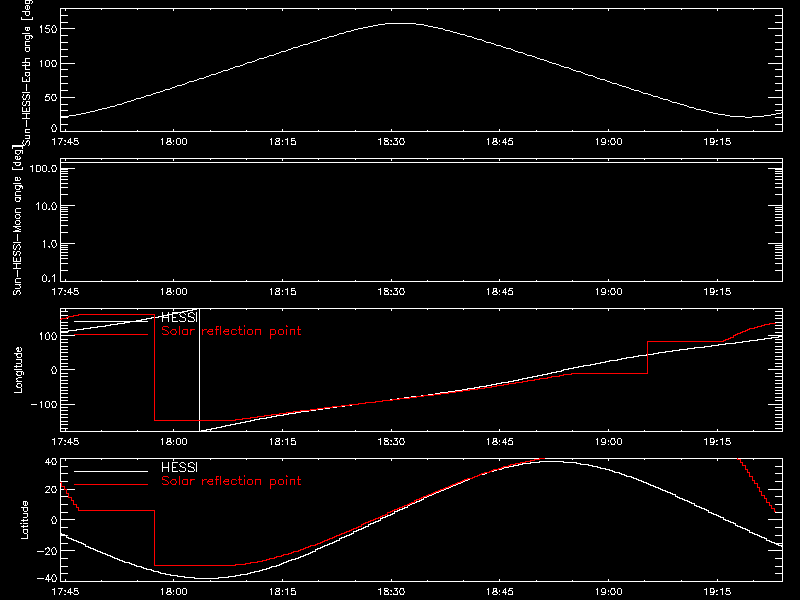Viewport: 800px width, 600px height.
Task: Click 19:00 time label under Longitude plot
Action: [x=609, y=441]
